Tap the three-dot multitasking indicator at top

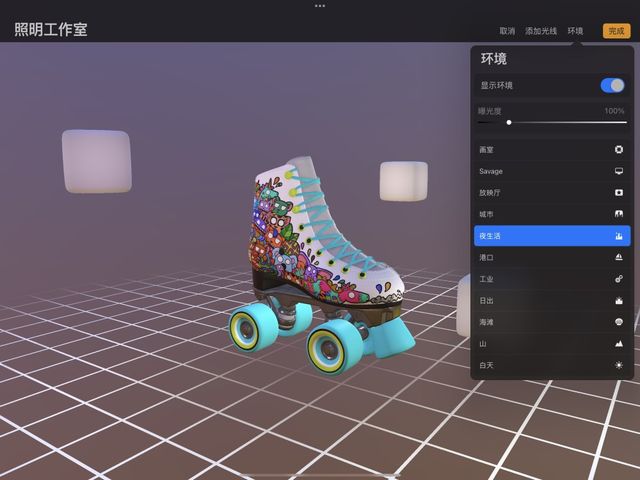(320, 6)
